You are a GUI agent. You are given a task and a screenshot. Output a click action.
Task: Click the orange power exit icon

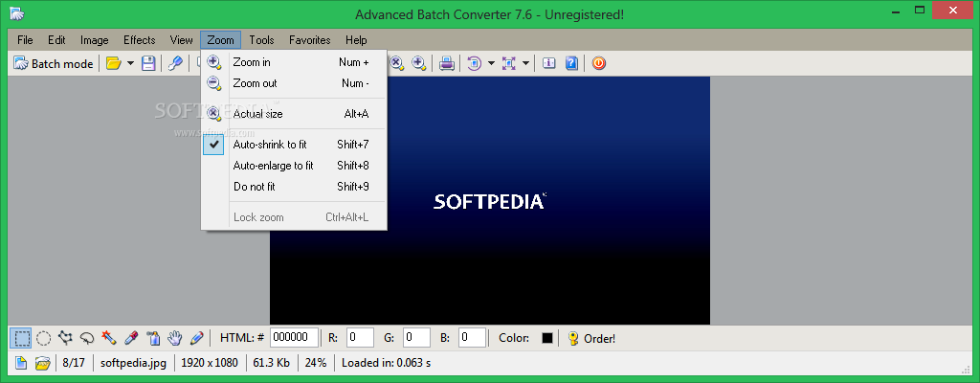click(x=599, y=63)
